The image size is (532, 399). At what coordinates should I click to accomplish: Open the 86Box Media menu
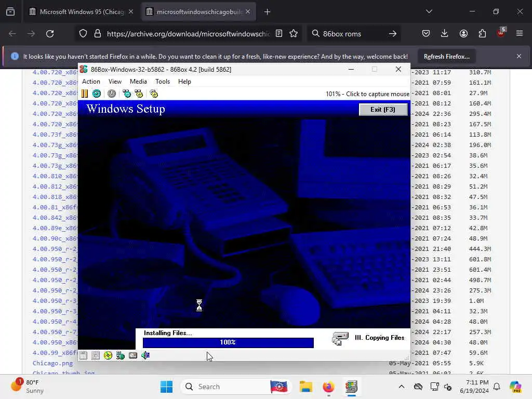[138, 82]
